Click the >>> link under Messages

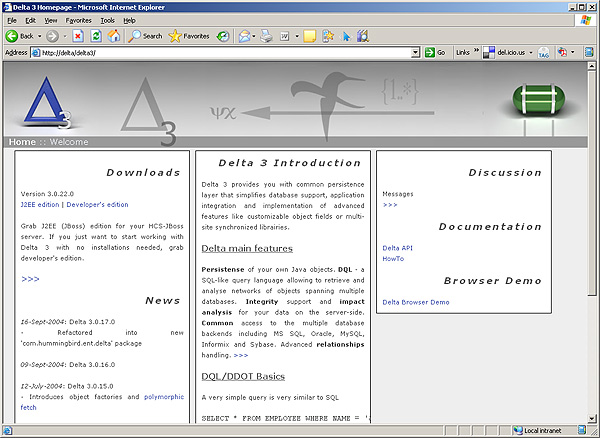(x=390, y=205)
